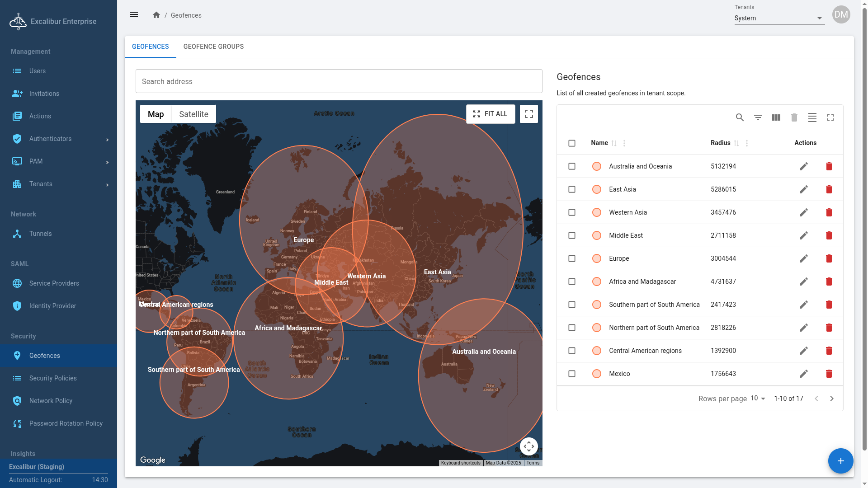Viewport: 868px width, 488px height.
Task: Tick the Middle East row checkbox
Action: (x=572, y=235)
